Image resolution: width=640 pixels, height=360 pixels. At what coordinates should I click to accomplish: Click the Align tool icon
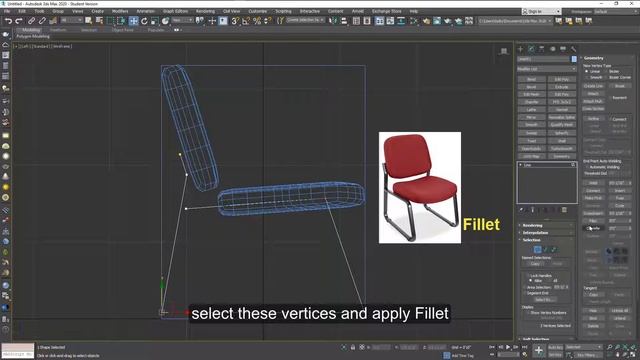pyautogui.click(x=344, y=21)
